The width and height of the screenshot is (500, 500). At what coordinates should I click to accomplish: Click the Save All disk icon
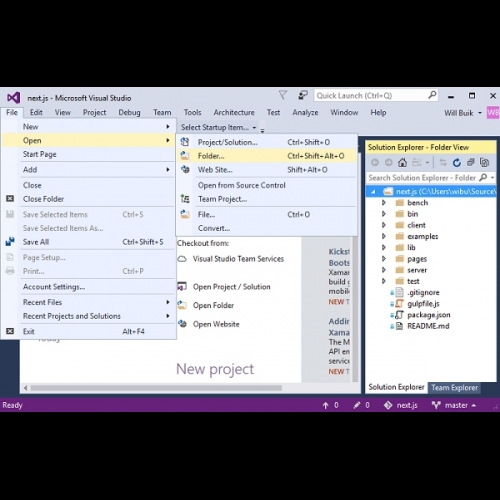[10, 242]
